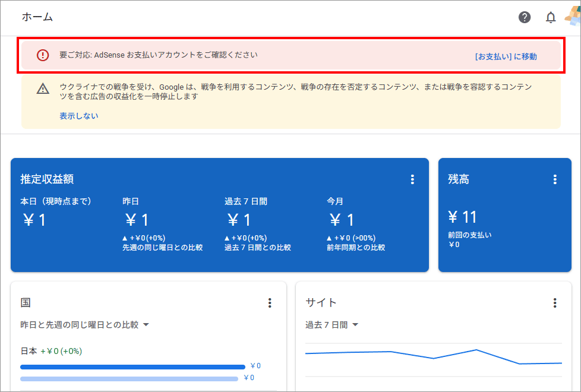The height and width of the screenshot is (392, 581).
Task: Click the 日本 country row label
Action: [x=29, y=351]
